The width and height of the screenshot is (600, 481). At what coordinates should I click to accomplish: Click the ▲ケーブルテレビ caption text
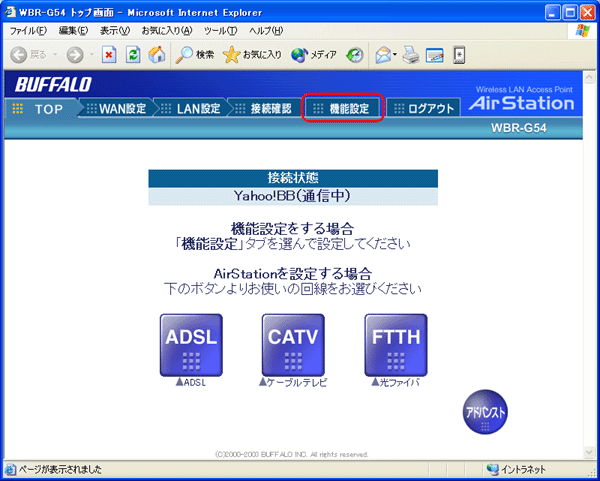click(293, 382)
